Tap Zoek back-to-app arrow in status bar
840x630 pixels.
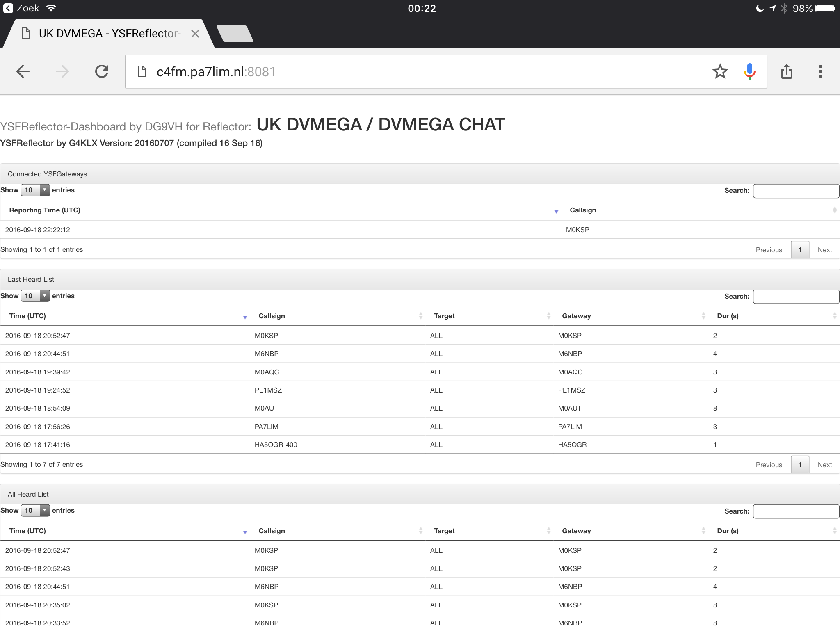[8, 8]
